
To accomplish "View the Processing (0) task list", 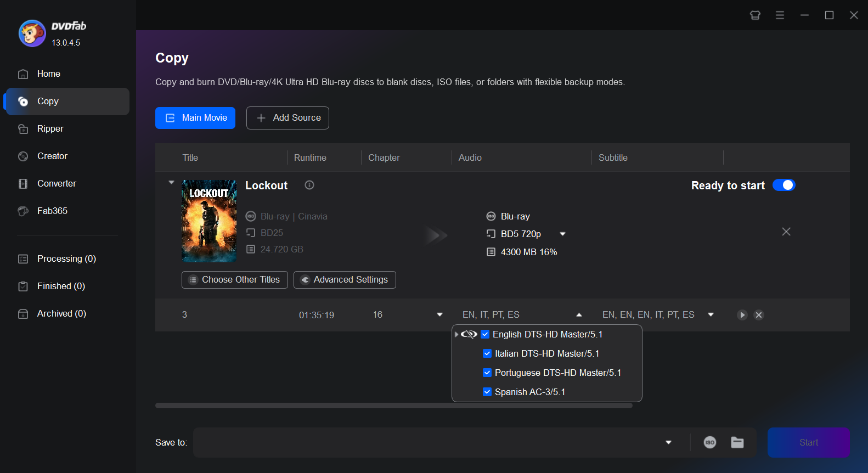I will point(67,259).
